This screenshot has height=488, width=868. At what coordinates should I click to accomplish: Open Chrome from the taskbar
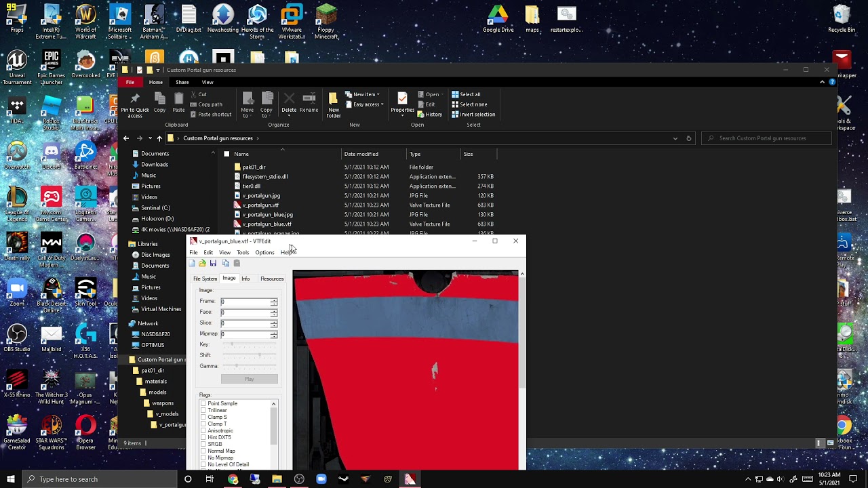(x=233, y=479)
